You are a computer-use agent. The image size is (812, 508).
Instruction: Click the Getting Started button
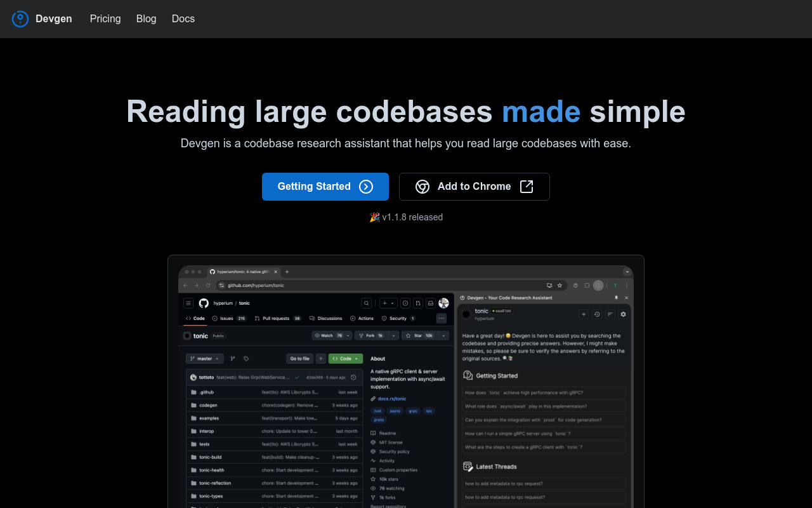point(325,187)
